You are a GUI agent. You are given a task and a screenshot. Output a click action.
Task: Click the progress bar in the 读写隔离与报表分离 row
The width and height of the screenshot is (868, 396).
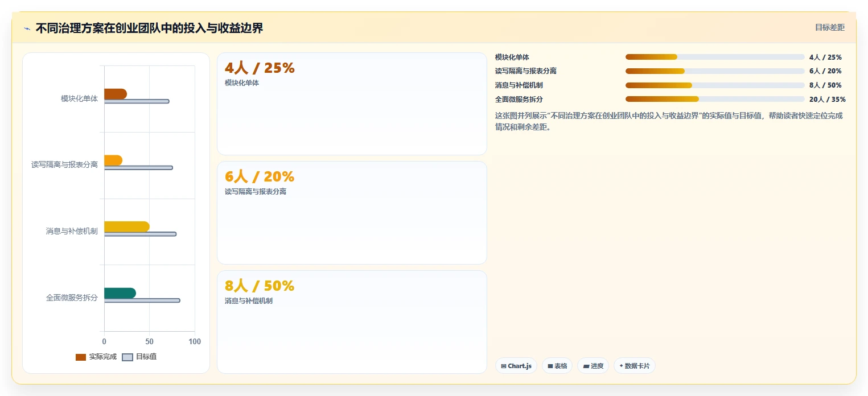tap(715, 71)
